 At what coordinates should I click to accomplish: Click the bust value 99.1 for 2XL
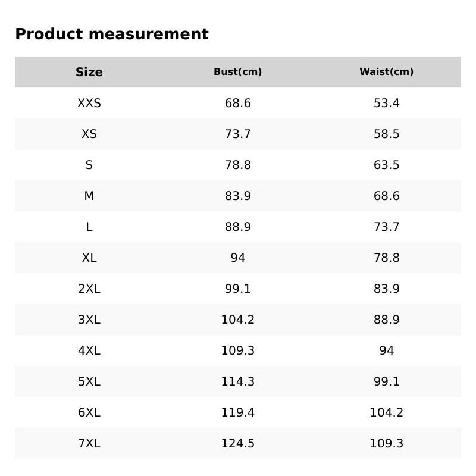[x=238, y=289]
